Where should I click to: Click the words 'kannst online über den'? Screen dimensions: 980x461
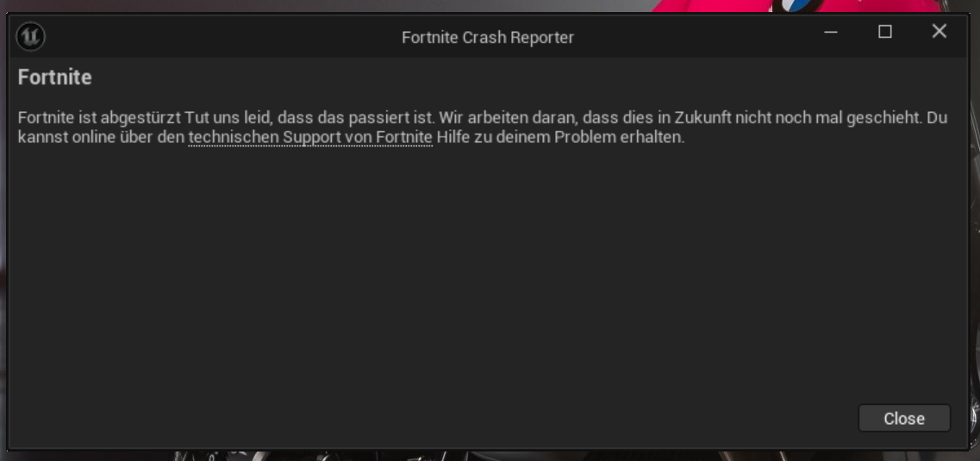click(x=101, y=137)
